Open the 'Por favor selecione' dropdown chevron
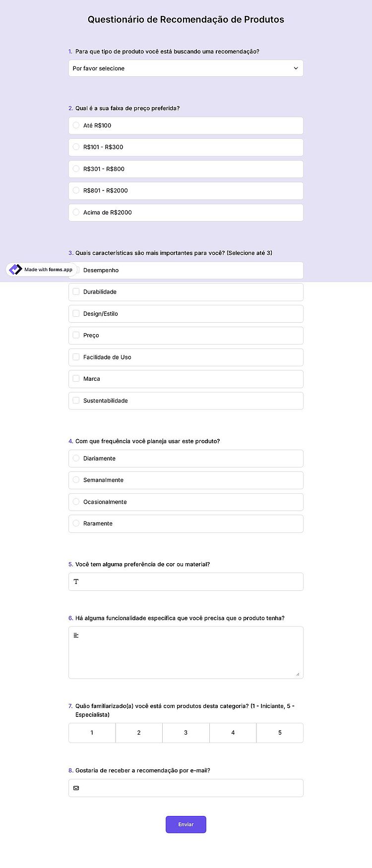Viewport: 372px width, 868px height. pos(296,68)
